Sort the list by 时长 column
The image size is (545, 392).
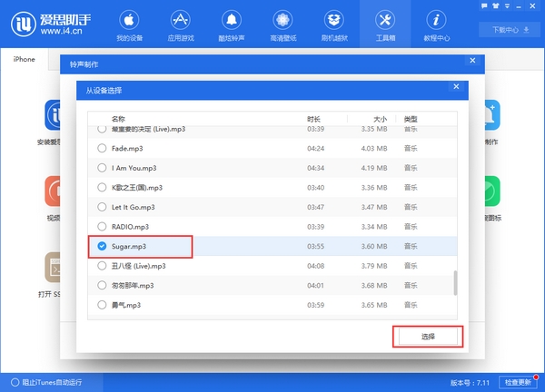314,119
